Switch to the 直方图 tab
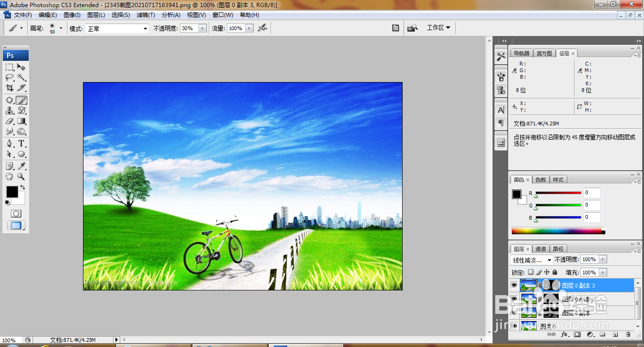Image resolution: width=644 pixels, height=347 pixels. [544, 53]
